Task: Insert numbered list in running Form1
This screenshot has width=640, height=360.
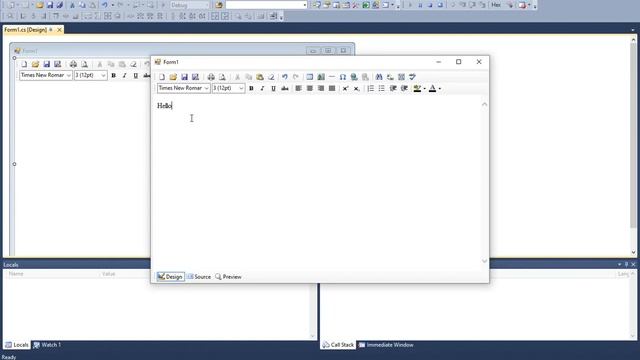Action: [370, 89]
